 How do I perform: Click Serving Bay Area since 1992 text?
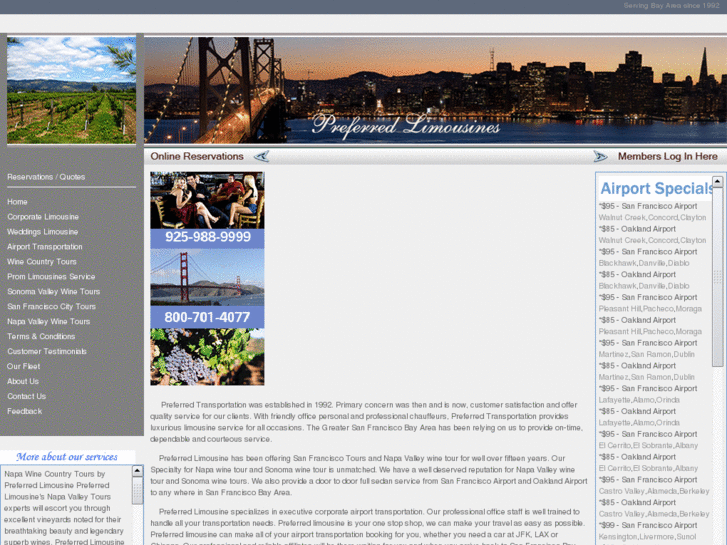(x=671, y=6)
